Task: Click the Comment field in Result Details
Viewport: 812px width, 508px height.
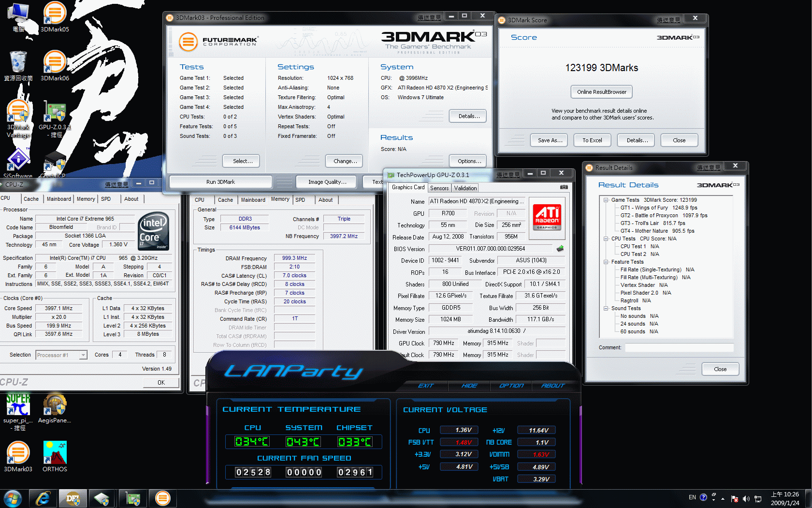Action: pyautogui.click(x=679, y=347)
